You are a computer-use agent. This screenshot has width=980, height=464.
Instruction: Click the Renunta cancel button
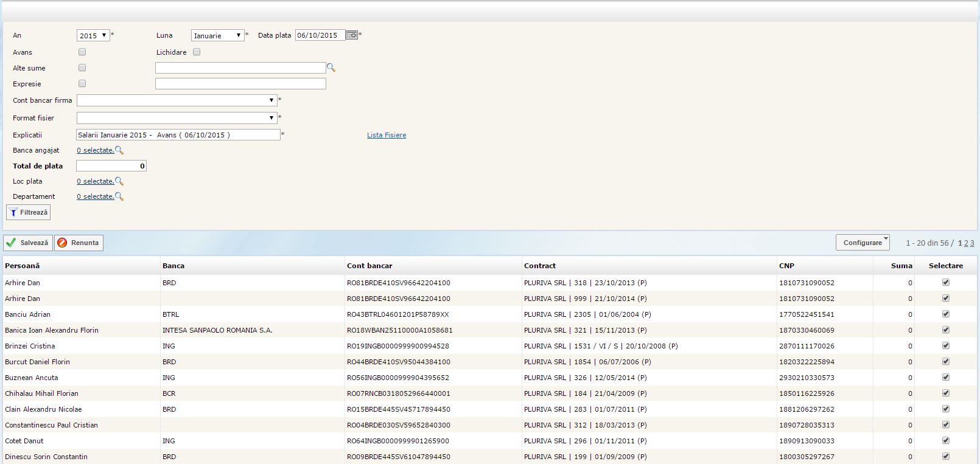point(79,243)
